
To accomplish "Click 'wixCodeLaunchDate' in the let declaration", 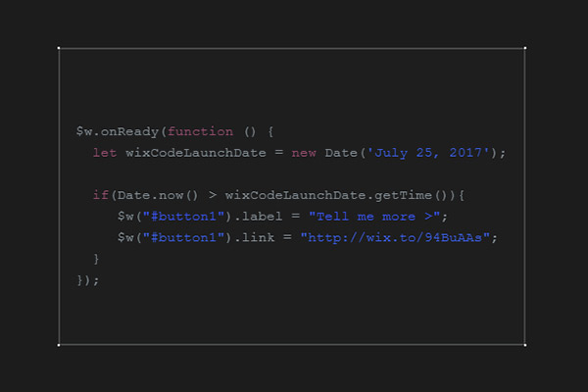I will pyautogui.click(x=196, y=153).
